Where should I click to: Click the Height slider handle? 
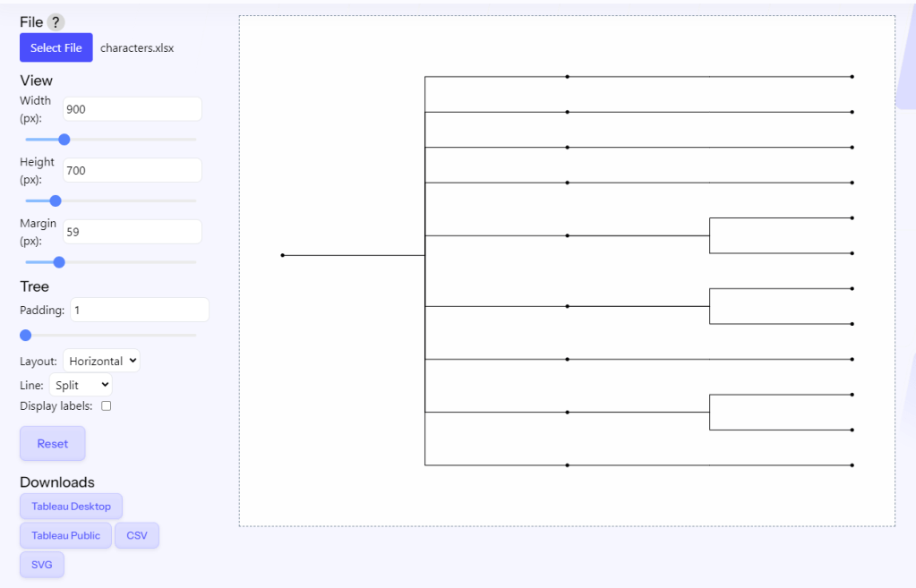click(56, 200)
